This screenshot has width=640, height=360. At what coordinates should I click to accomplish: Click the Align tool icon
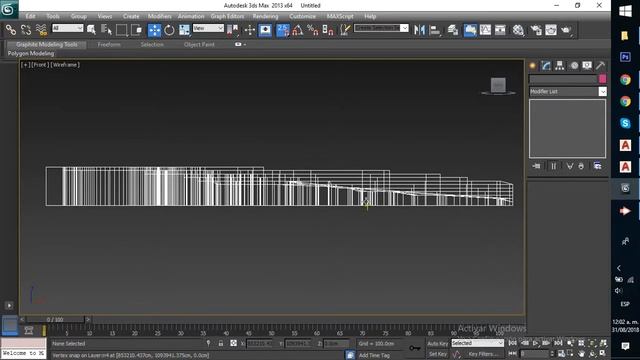coord(435,30)
